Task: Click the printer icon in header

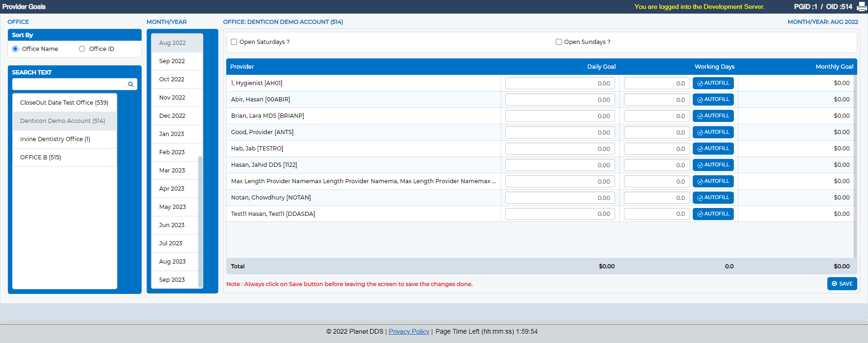Action: [862, 7]
